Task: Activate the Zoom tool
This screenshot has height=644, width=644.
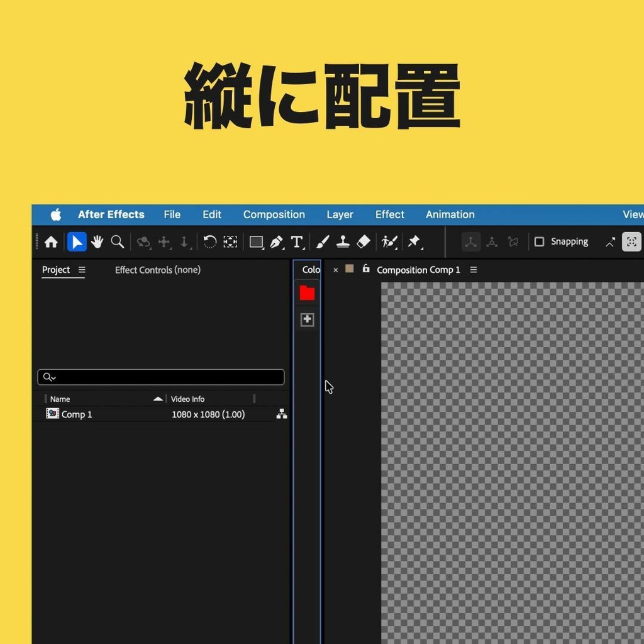Action: 117,241
